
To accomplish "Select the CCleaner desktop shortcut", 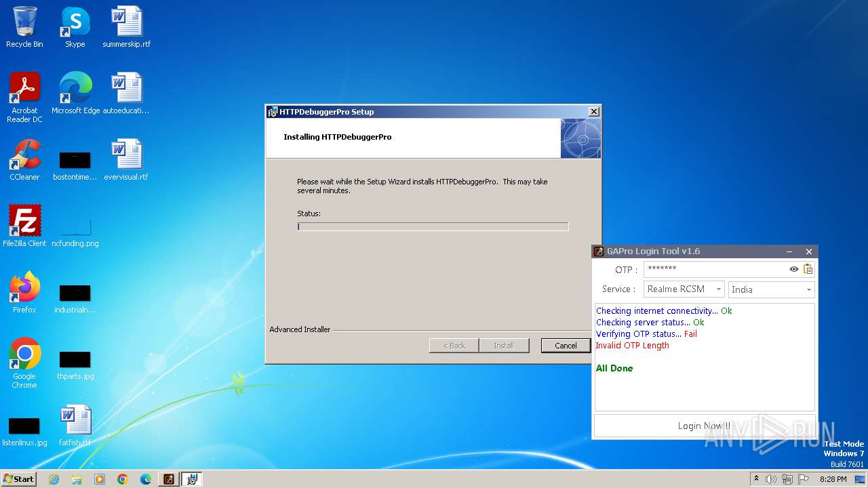I will (x=24, y=159).
